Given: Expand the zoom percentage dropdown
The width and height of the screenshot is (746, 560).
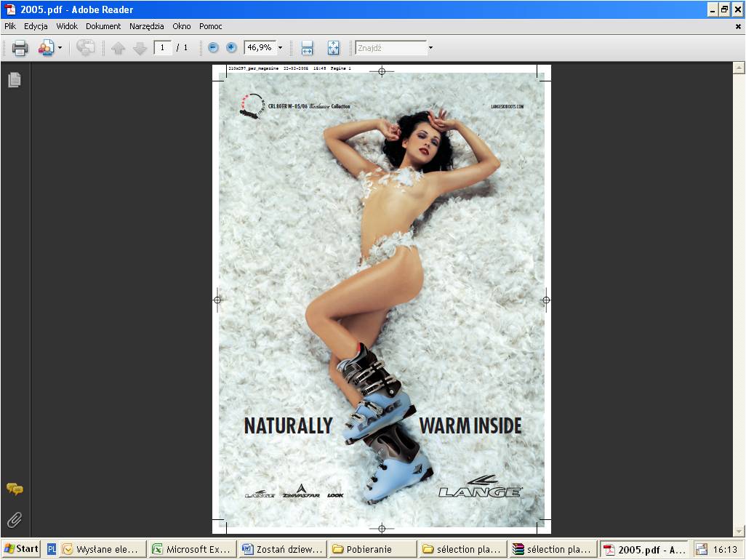Looking at the screenshot, I should coord(280,48).
